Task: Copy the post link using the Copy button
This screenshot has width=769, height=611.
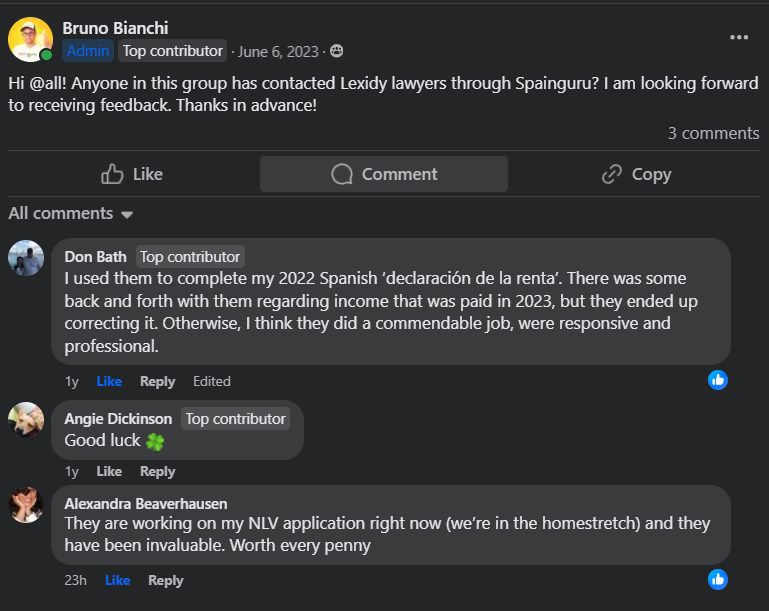Action: pos(636,174)
